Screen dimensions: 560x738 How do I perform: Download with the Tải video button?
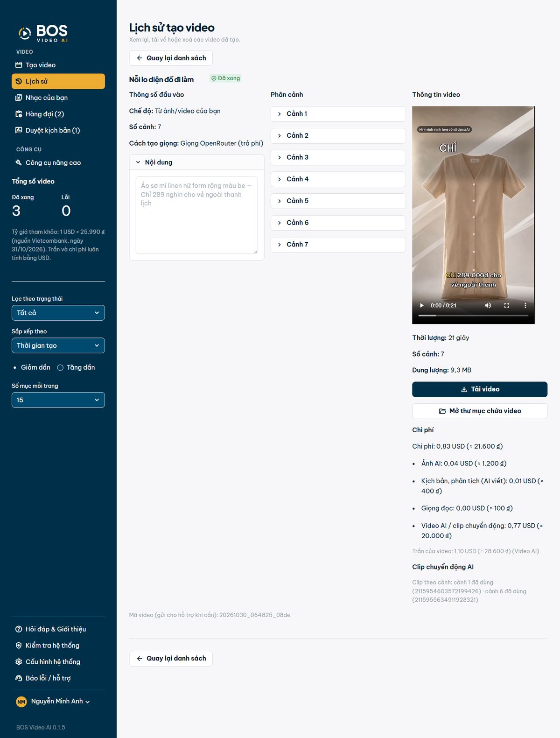click(480, 389)
